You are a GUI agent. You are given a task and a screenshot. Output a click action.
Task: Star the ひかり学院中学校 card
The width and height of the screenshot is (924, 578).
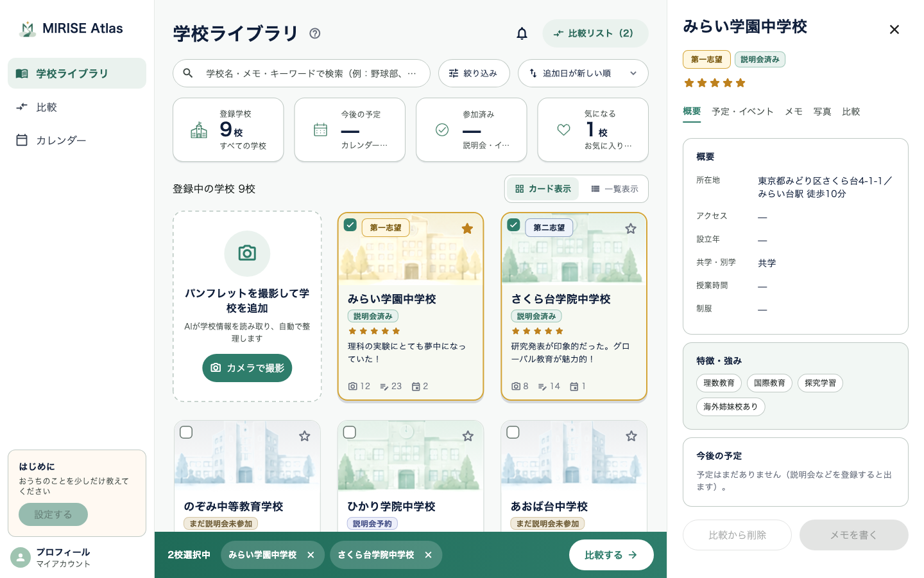click(468, 436)
